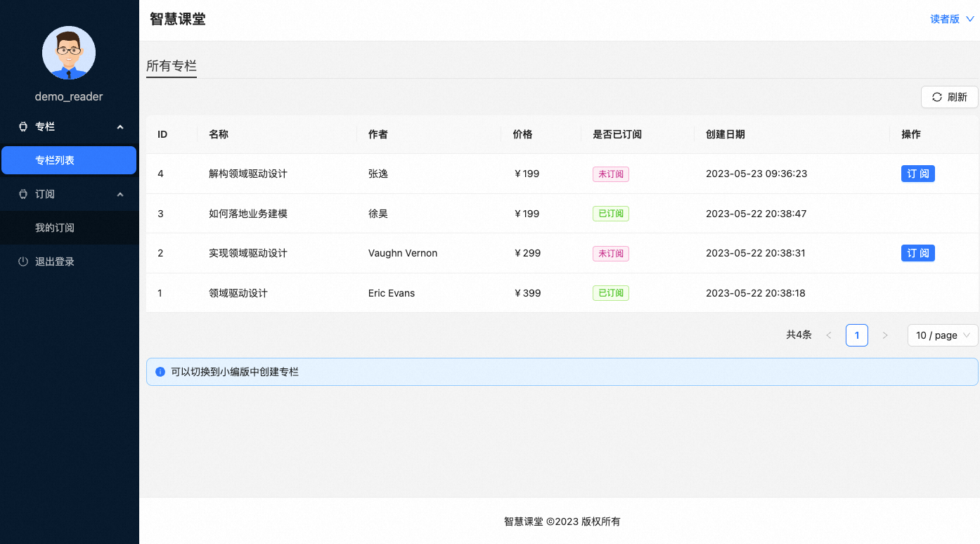This screenshot has width=980, height=544.
Task: Go to previous page arrow in pagination
Action: pyautogui.click(x=829, y=335)
